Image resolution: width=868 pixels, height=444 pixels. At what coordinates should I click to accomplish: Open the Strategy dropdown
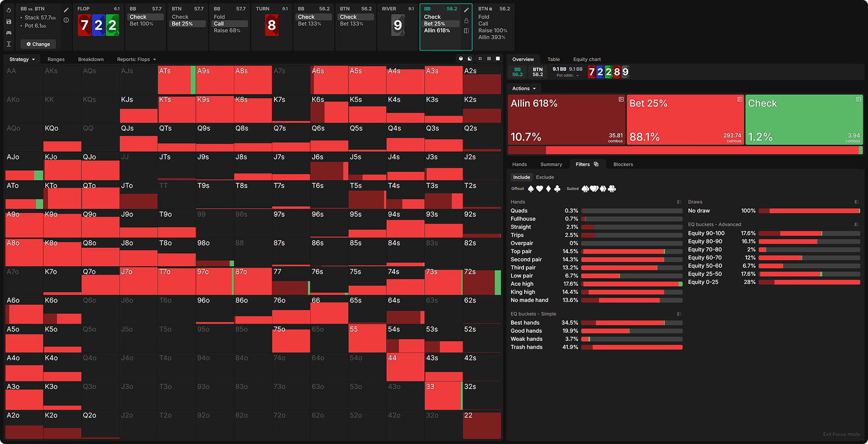pos(22,60)
